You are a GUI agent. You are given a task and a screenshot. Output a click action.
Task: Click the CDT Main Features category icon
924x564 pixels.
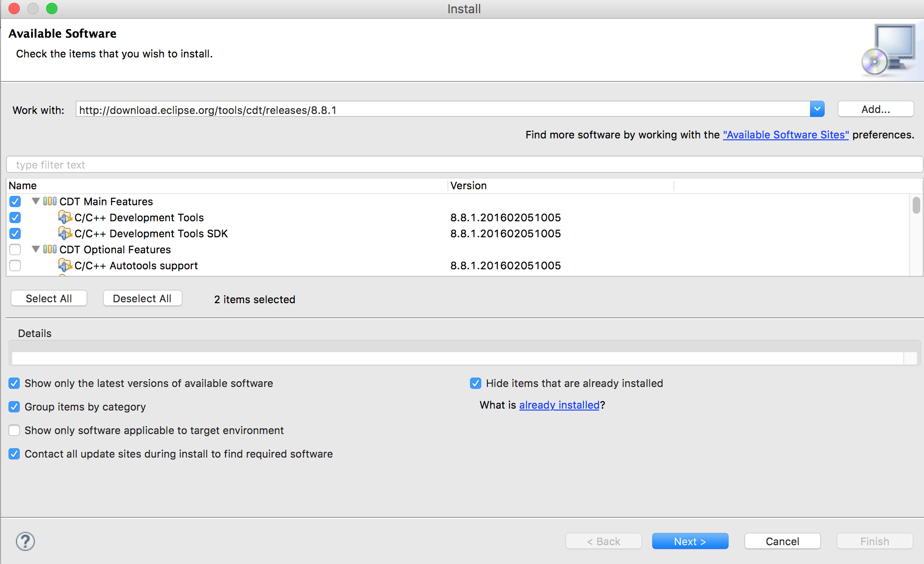pos(50,201)
